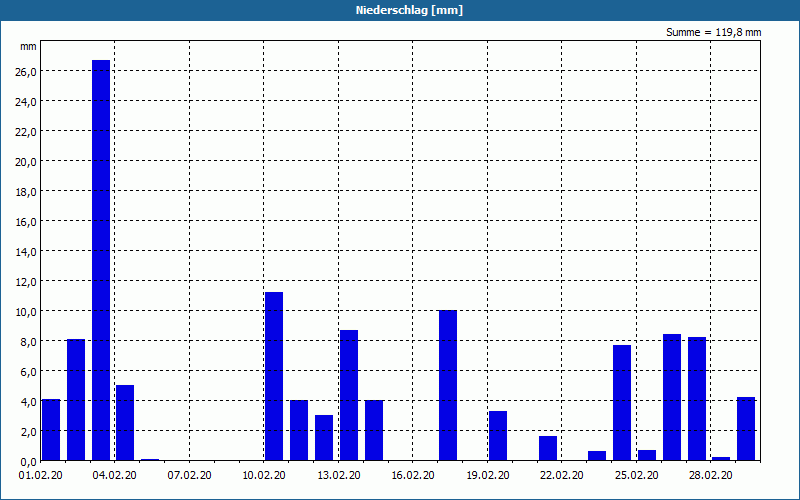Screen dimensions: 800x500
Task: Select the 11 mm bar starting at 10.02.20
Action: (274, 376)
